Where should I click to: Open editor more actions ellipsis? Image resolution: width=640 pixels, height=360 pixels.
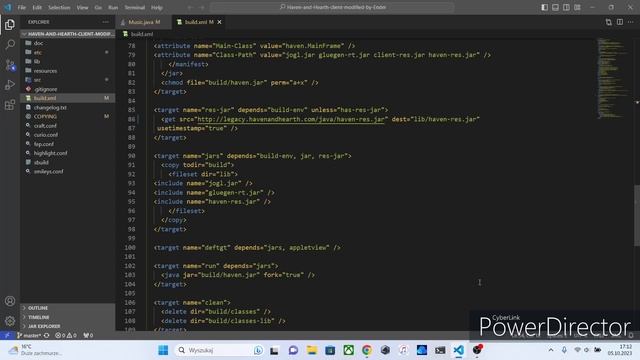[631, 22]
